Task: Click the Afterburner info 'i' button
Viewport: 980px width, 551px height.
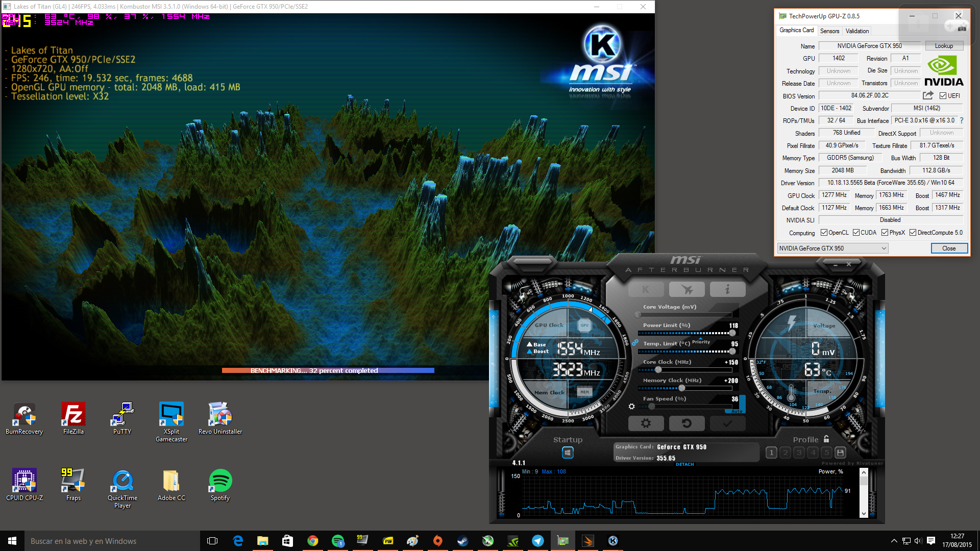Action: (x=727, y=289)
